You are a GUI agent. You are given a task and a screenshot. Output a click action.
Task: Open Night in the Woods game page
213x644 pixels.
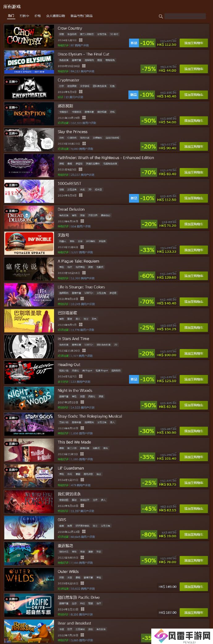[x=75, y=391]
